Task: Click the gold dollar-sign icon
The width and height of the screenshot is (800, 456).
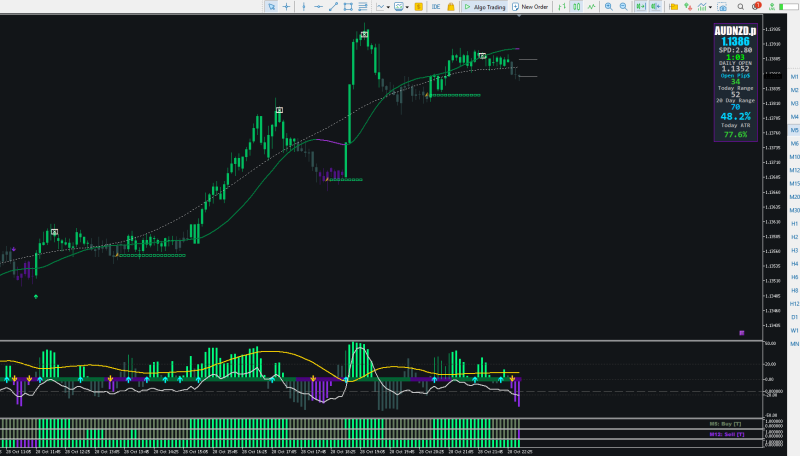Action: click(418, 7)
